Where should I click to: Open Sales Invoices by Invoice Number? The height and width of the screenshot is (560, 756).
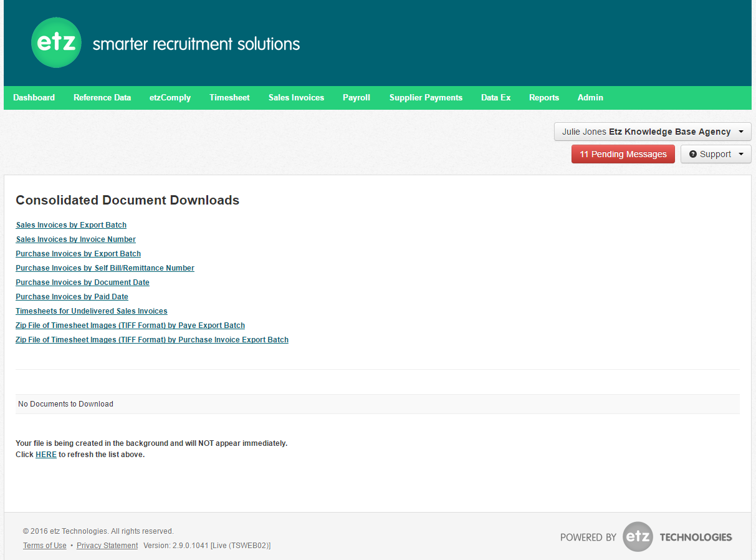click(x=75, y=239)
